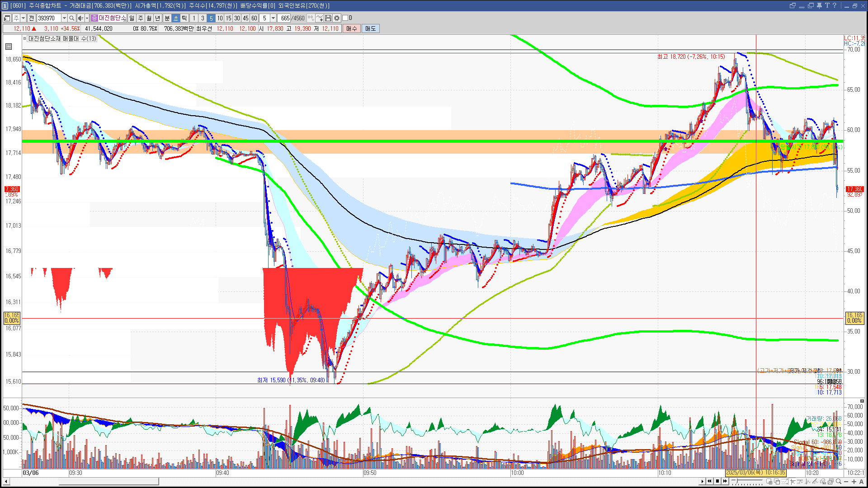
Task: Toggle the 5 interval button
Action: coord(211,18)
